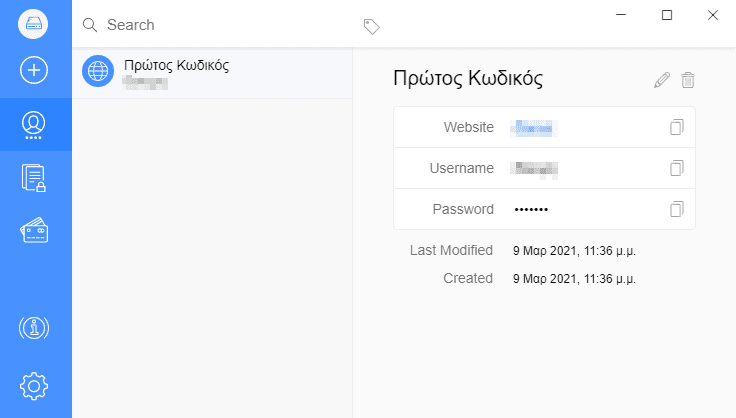Image resolution: width=736 pixels, height=418 pixels.
Task: Open the info/about icon in sidebar
Action: [x=34, y=328]
